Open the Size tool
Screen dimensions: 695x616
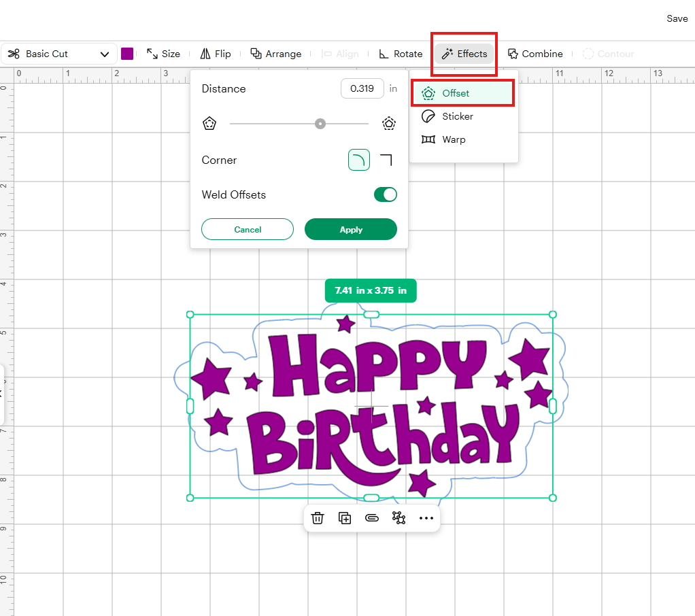click(x=164, y=54)
